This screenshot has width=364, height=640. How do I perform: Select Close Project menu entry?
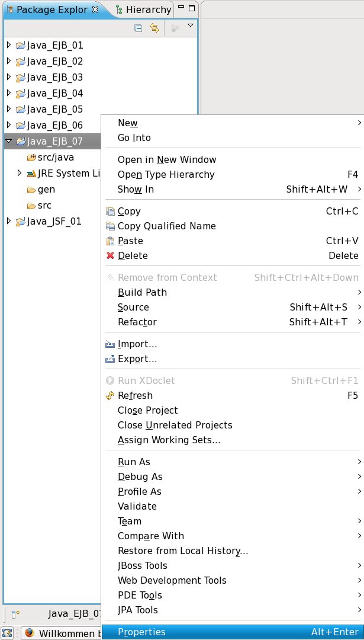pyautogui.click(x=147, y=410)
